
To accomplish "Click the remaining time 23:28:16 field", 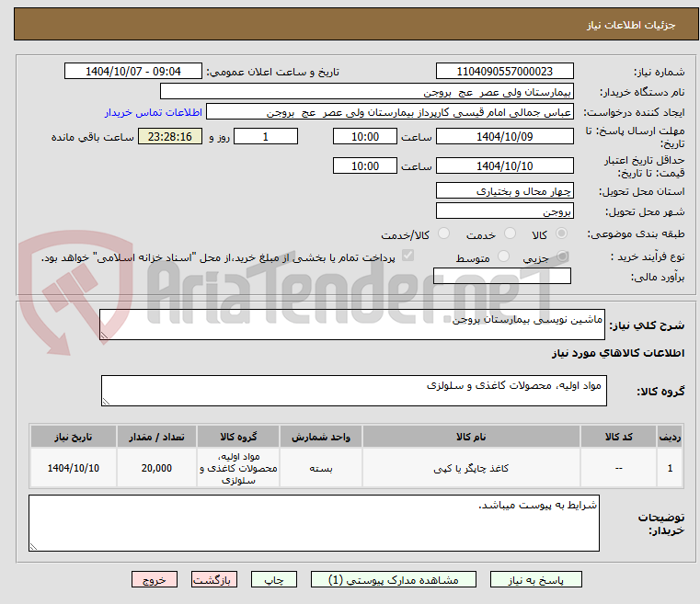I will (170, 136).
